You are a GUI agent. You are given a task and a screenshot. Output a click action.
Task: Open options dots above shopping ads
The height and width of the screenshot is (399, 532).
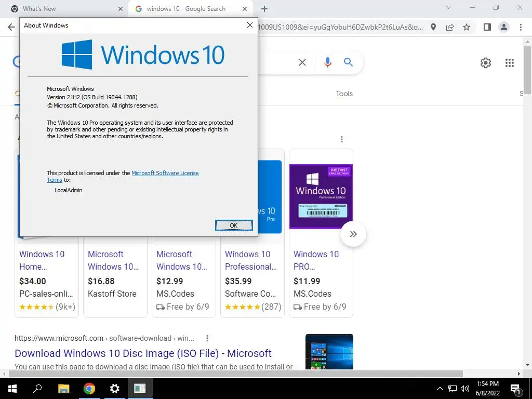pos(342,139)
